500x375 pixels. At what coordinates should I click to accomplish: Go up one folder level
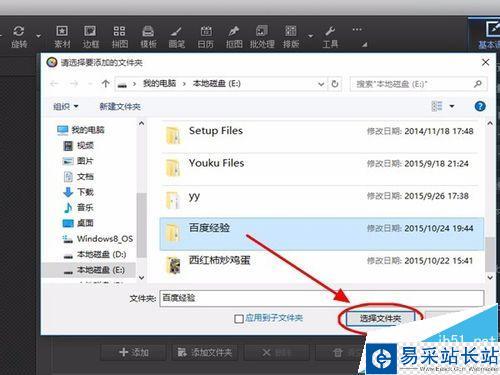pyautogui.click(x=105, y=84)
